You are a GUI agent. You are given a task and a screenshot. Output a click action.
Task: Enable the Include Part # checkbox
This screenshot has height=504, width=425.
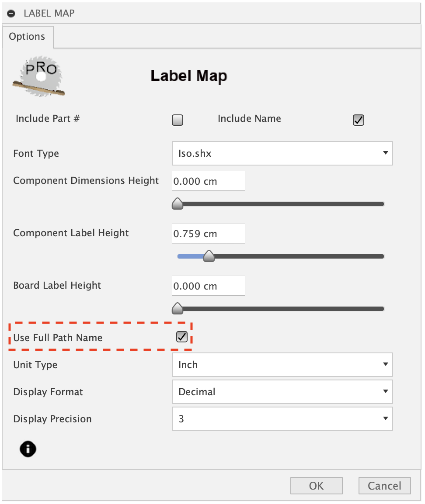(x=178, y=120)
